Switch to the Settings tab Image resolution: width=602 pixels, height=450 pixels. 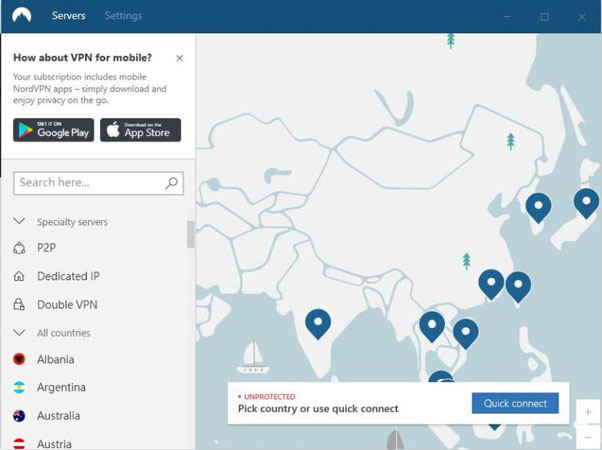point(123,16)
